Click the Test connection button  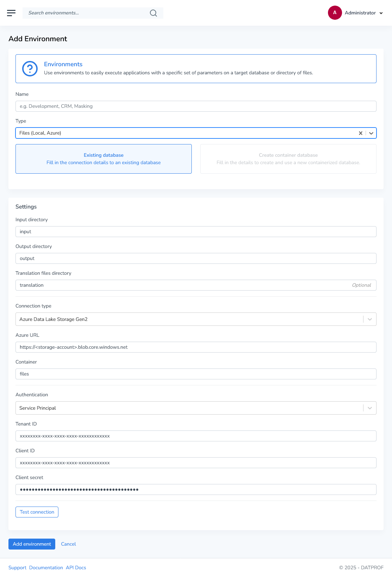(x=37, y=512)
